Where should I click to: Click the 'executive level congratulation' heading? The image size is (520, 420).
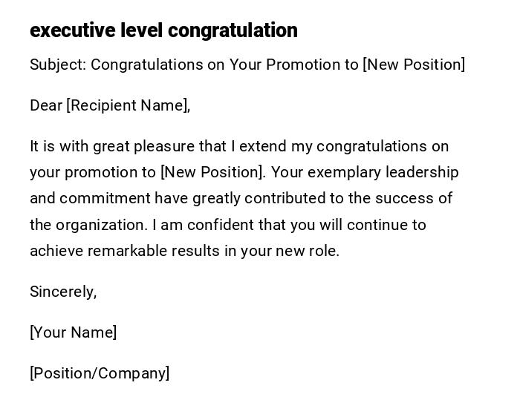(x=163, y=30)
